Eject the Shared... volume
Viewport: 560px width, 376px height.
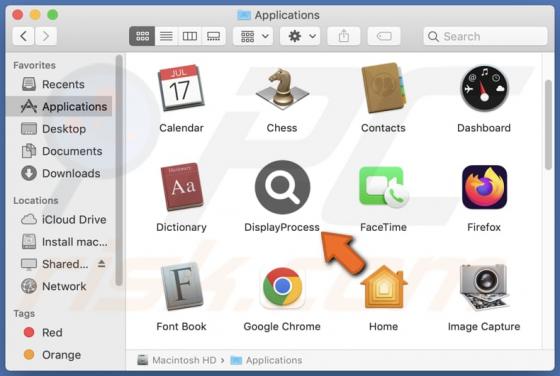pos(101,264)
